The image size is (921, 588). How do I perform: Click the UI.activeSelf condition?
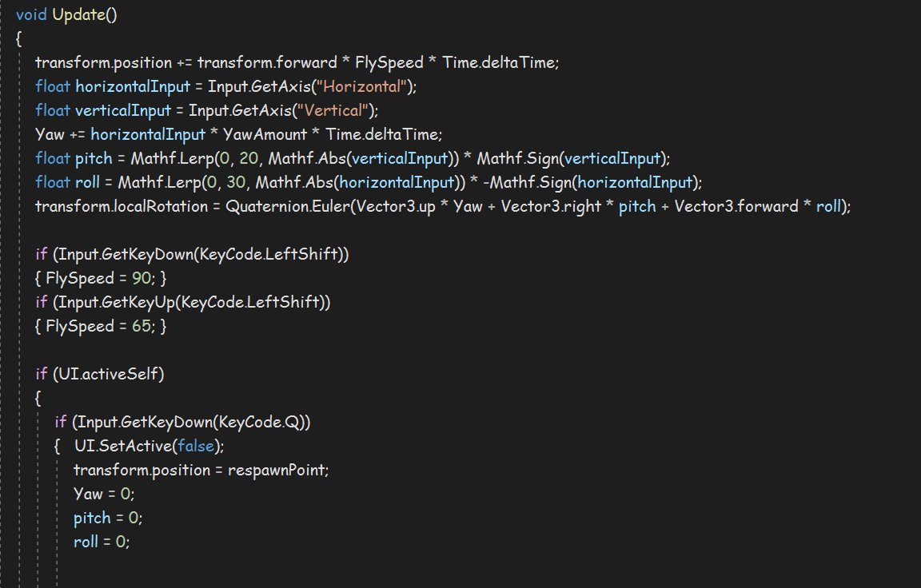[108, 375]
